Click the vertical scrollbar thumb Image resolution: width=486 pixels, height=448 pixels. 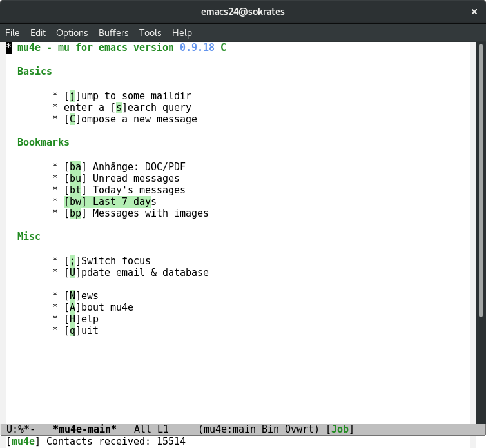point(481,180)
